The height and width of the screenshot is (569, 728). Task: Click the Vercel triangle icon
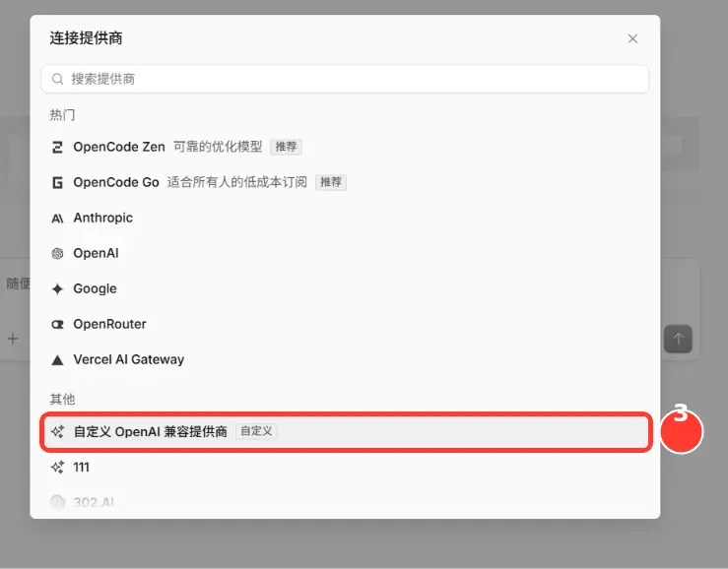click(57, 359)
